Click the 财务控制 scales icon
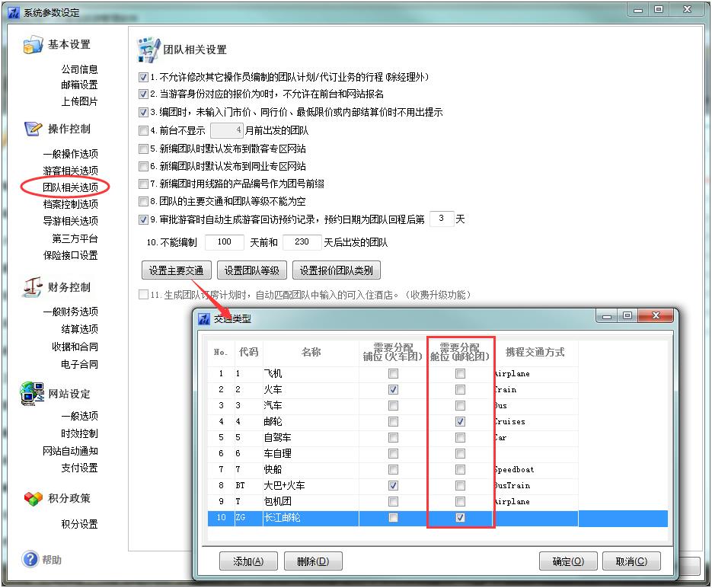Image resolution: width=712 pixels, height=588 pixels. click(x=33, y=287)
